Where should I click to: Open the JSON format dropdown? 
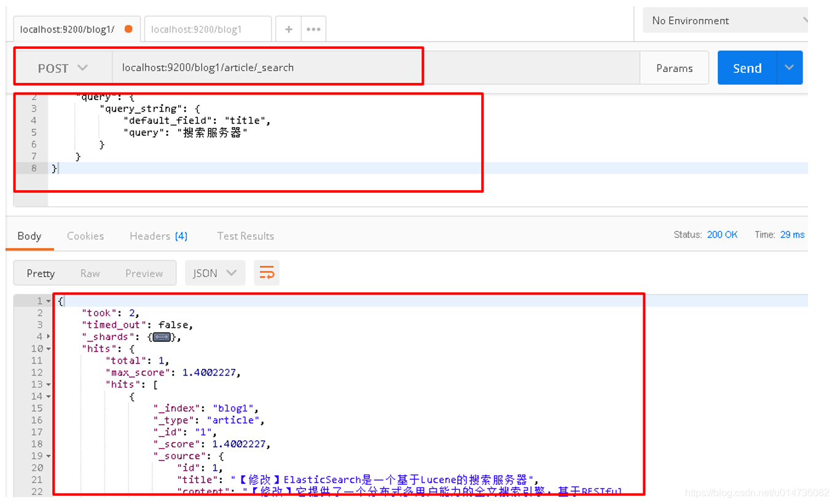(215, 273)
